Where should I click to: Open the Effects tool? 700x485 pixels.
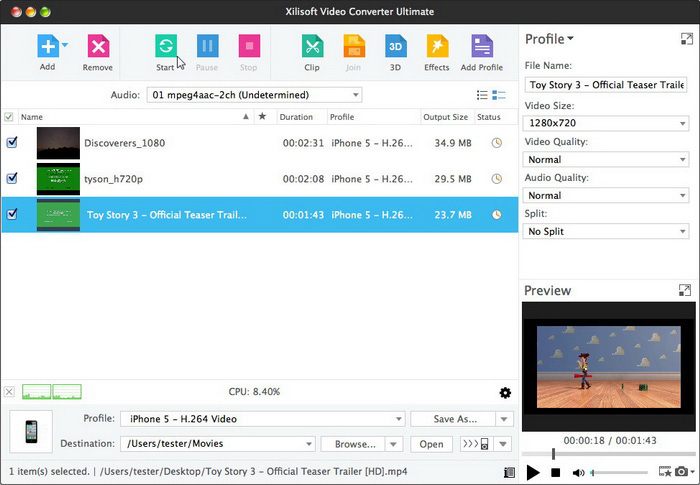[437, 46]
